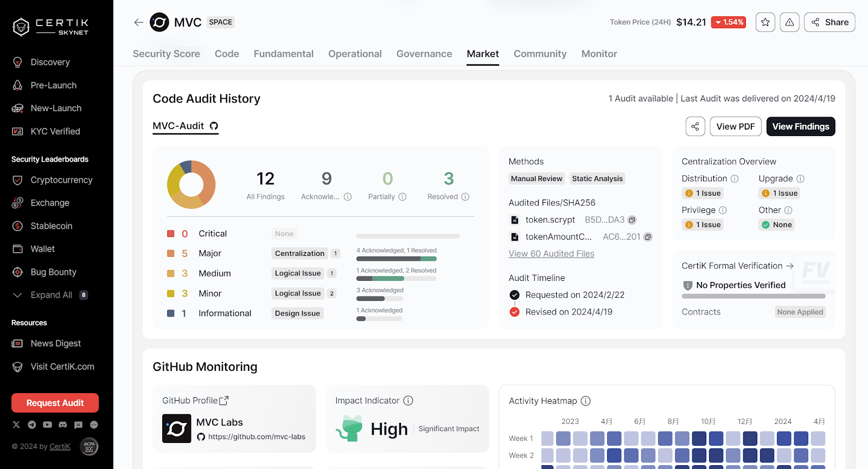This screenshot has width=868, height=469.
Task: Click Activity Heatmap info icon
Action: pos(586,401)
